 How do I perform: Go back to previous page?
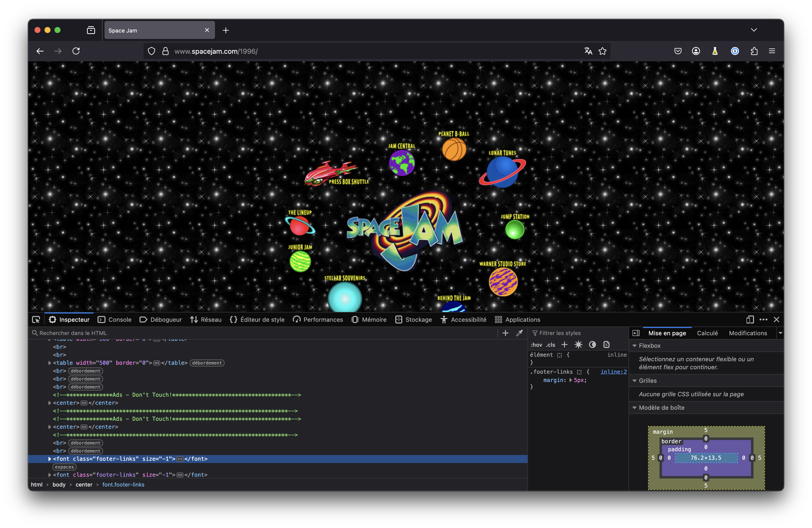(40, 51)
